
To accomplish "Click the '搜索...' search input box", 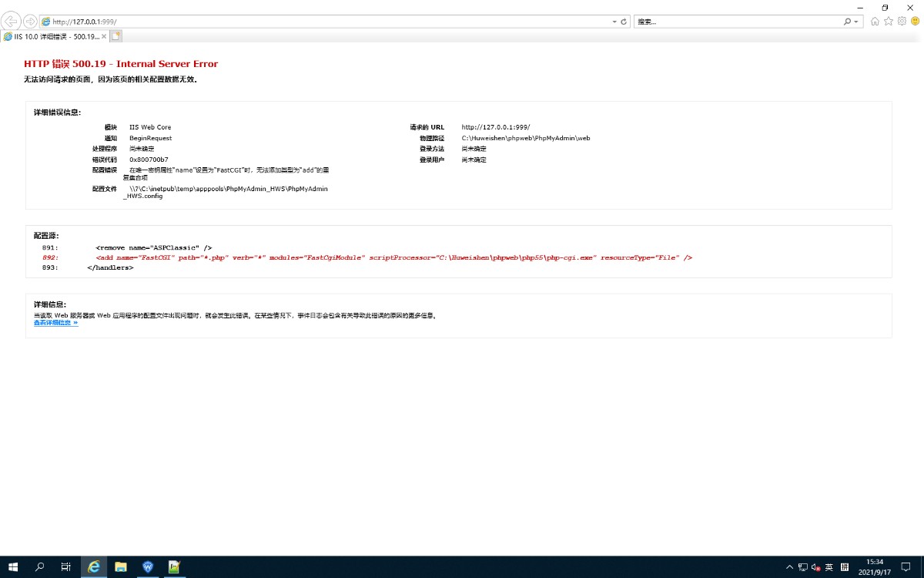I will click(738, 22).
